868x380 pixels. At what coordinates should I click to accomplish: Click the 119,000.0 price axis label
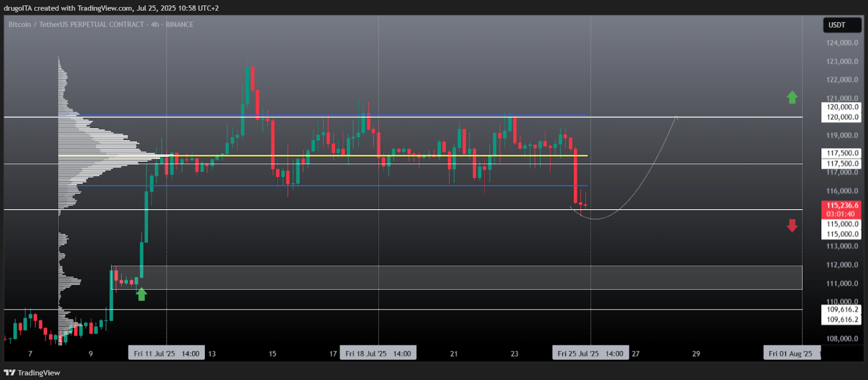click(x=842, y=135)
